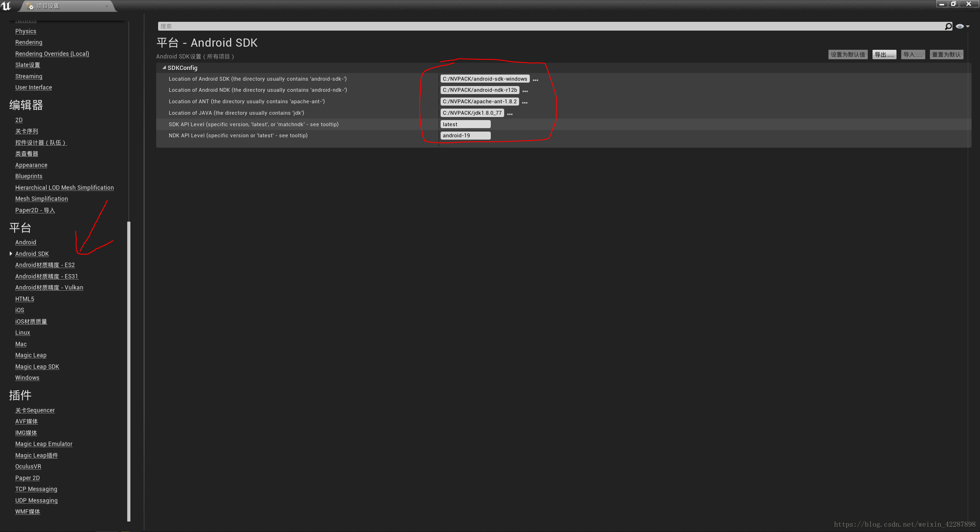This screenshot has height=532, width=980.
Task: Focus the 搜索 search field
Action: [551, 26]
